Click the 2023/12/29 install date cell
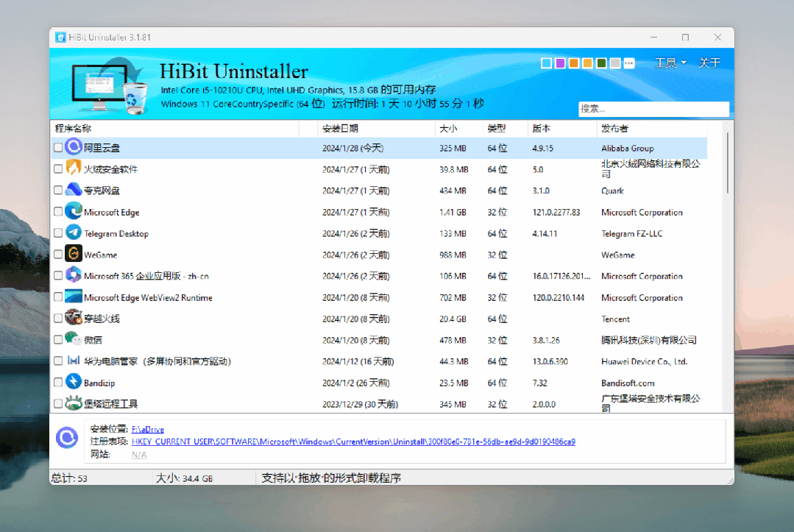Viewport: 794px width, 532px height. tap(360, 405)
